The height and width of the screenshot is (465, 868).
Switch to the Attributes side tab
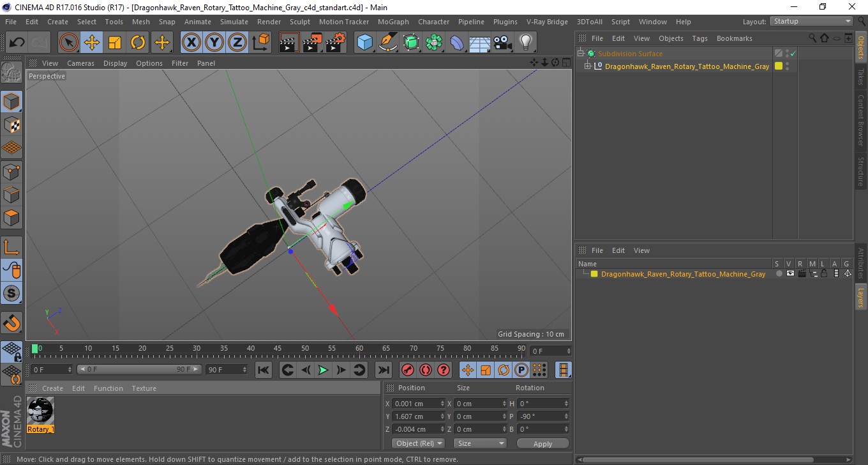coord(860,262)
